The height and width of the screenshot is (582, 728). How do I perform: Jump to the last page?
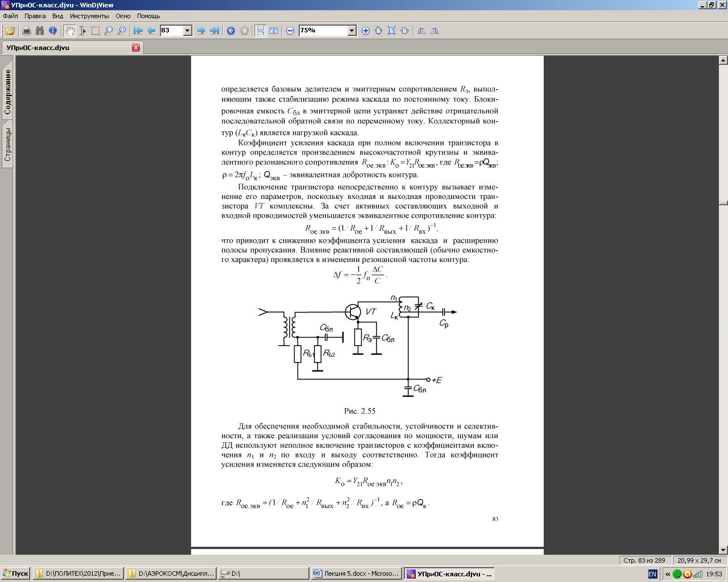[214, 31]
